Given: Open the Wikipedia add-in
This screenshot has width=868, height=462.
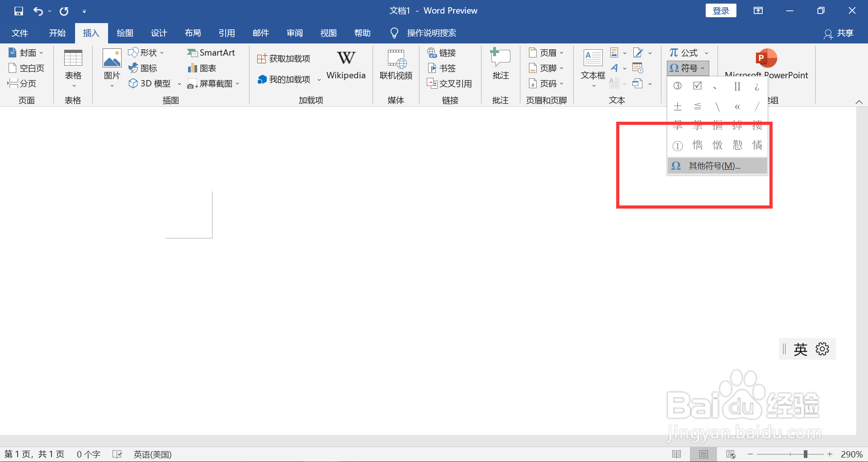Looking at the screenshot, I should [345, 65].
